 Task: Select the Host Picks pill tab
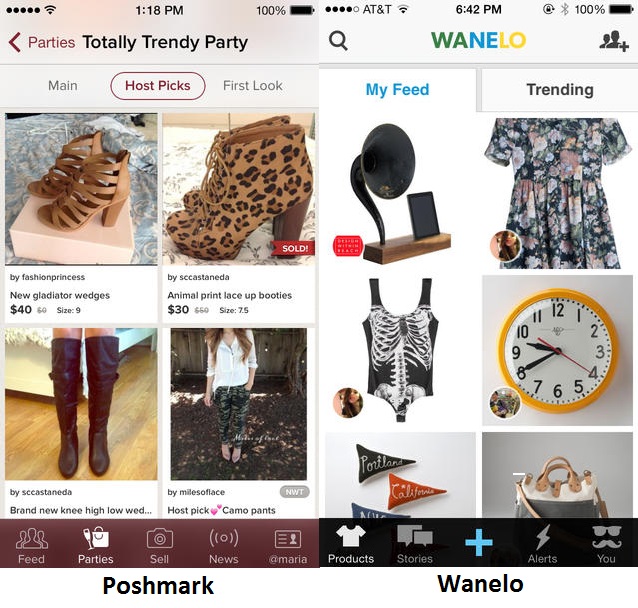pos(158,86)
